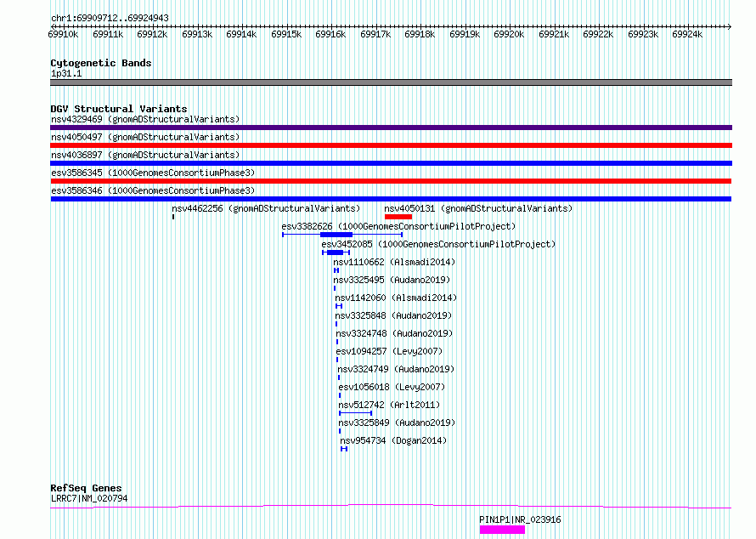Click the DGV Structural Variants track title
This screenshot has width=756, height=539.
[x=119, y=109]
